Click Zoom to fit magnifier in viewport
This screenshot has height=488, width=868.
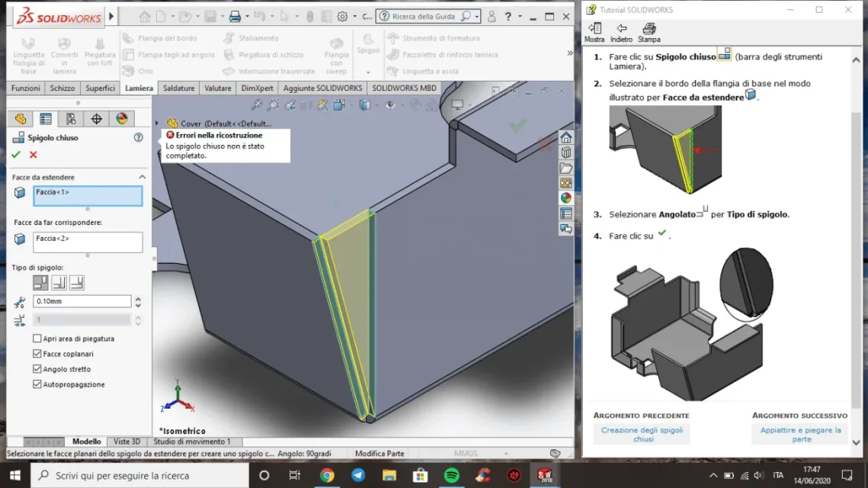256,104
